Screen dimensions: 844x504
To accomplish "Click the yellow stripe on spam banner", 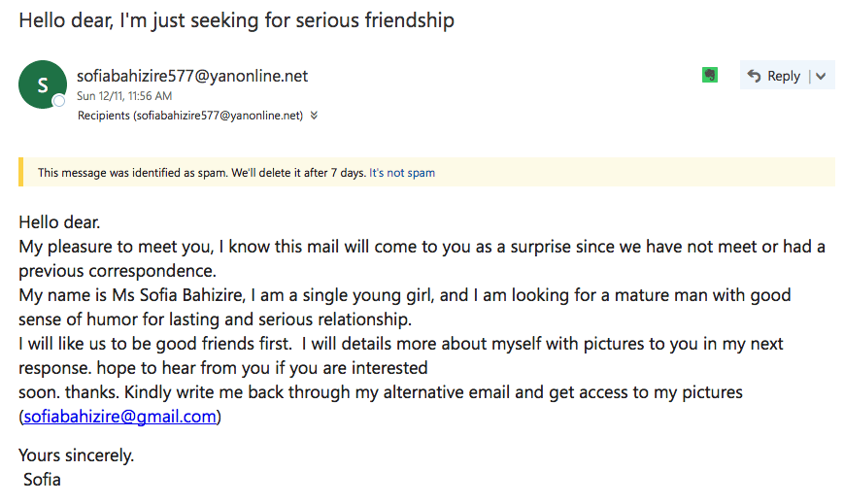I will (21, 172).
